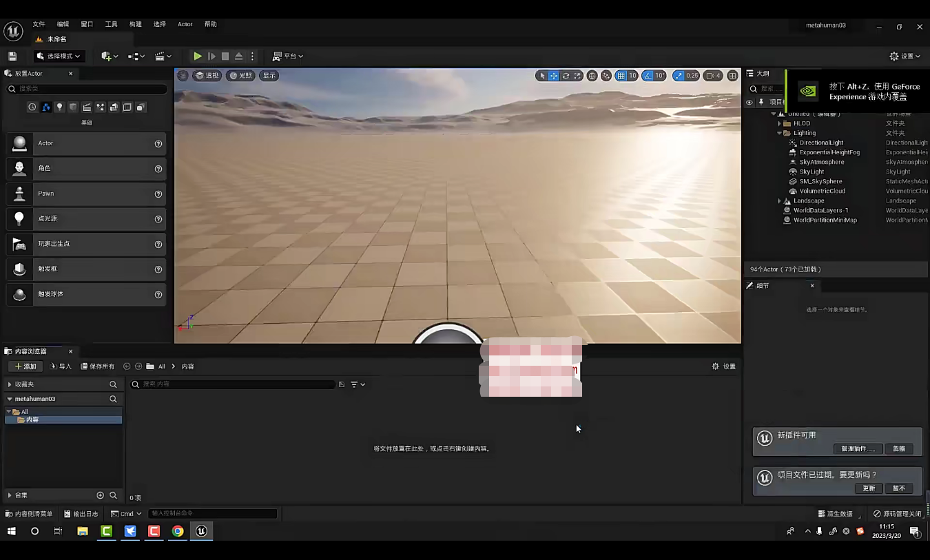Open the Actor menu
This screenshot has height=560, width=930.
(185, 24)
